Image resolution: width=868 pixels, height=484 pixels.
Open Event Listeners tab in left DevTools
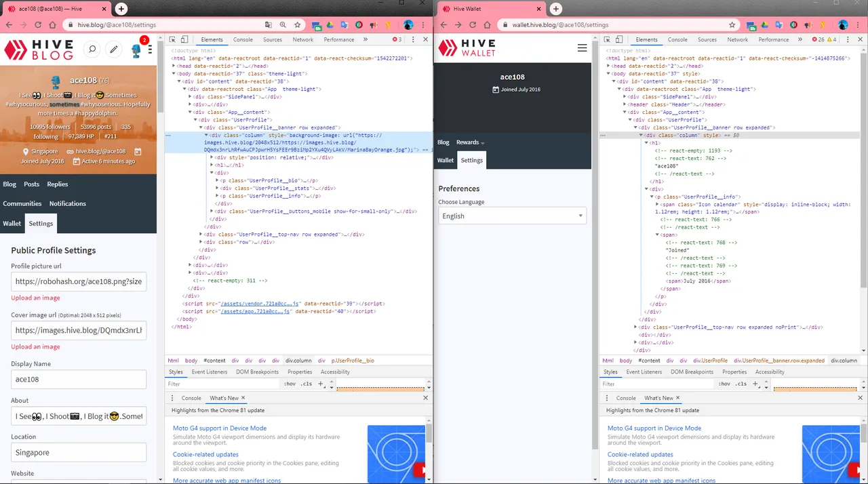(210, 371)
